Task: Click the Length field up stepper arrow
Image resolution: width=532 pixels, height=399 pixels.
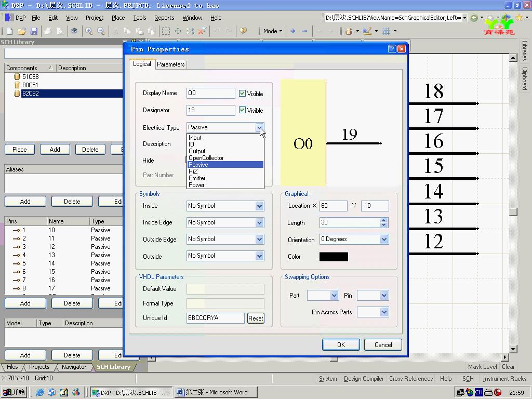Action: (384, 220)
